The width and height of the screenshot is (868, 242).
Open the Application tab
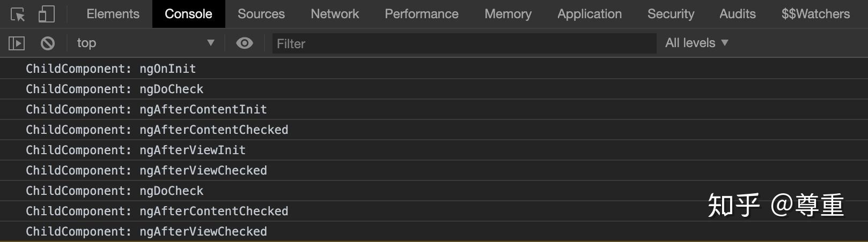pos(590,14)
